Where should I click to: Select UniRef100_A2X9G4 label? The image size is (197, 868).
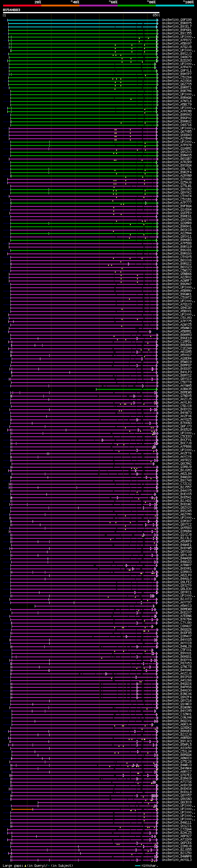pyautogui.click(x=177, y=81)
